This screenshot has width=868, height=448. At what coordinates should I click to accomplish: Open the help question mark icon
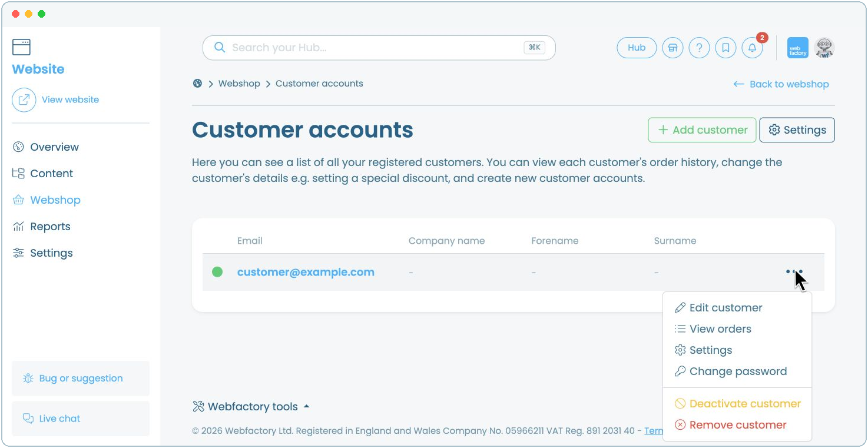pyautogui.click(x=699, y=48)
